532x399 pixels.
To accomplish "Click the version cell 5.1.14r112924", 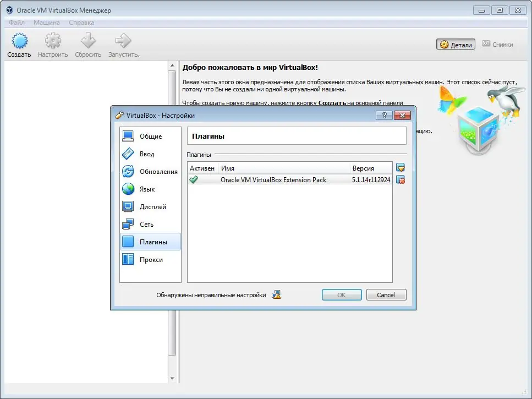I will (x=371, y=180).
